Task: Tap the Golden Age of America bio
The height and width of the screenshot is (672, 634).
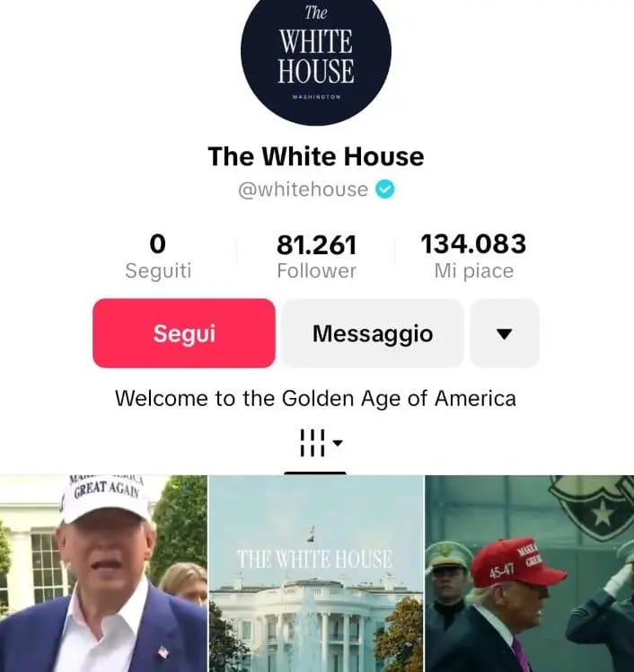Action: (x=316, y=399)
